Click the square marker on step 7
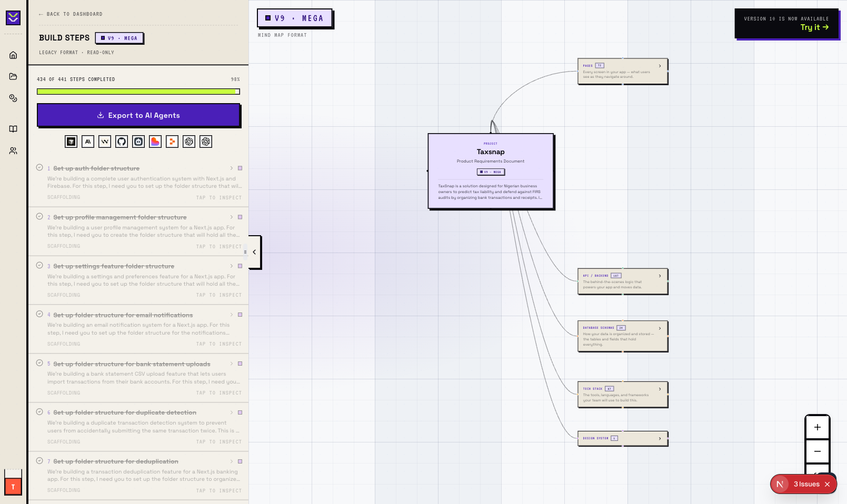Image resolution: width=847 pixels, height=504 pixels. tap(240, 461)
